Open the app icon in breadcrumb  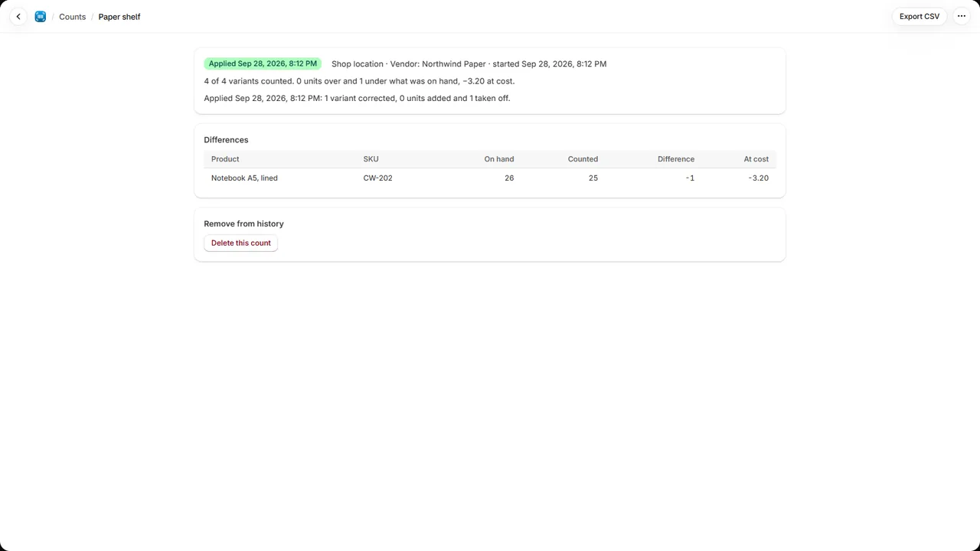click(x=41, y=16)
